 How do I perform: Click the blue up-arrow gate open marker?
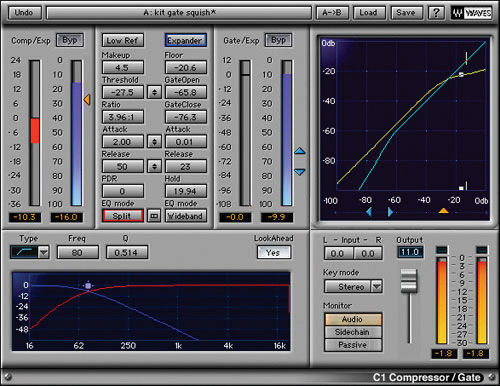[x=300, y=151]
